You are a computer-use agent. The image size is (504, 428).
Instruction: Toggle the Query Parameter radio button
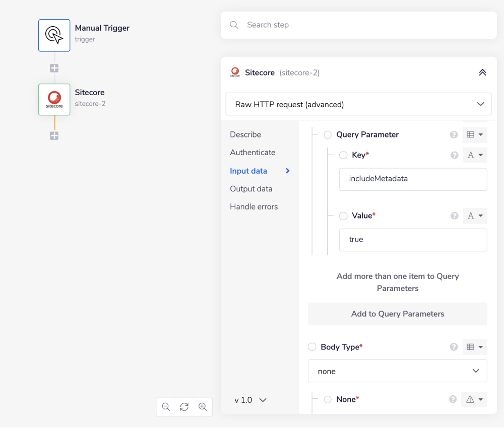pos(328,135)
